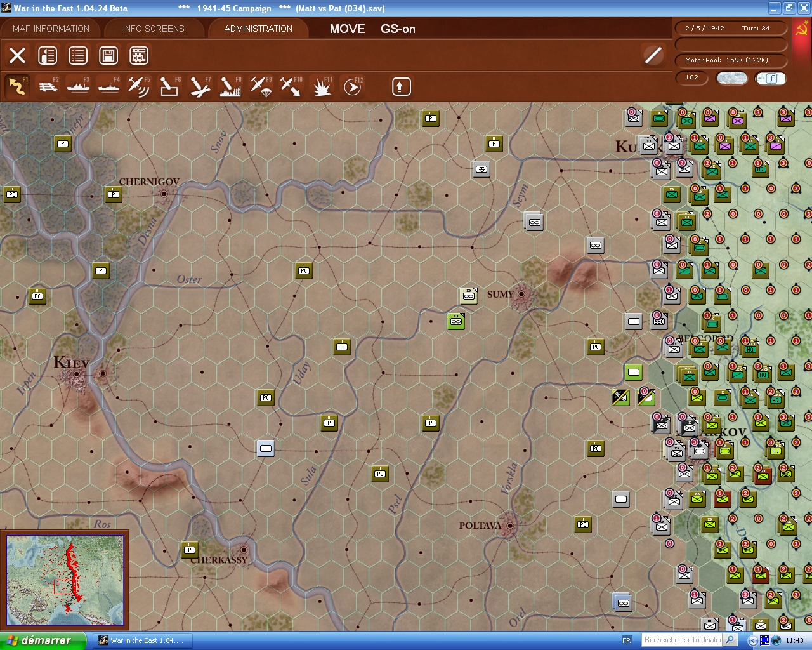Click the minimap overview thumbnail
Image resolution: width=812 pixels, height=650 pixels.
(65, 579)
